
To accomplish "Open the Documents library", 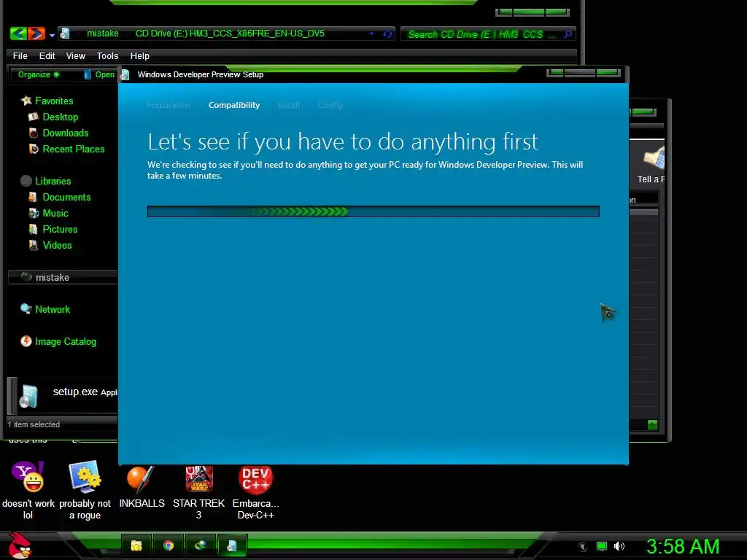I will pos(66,197).
